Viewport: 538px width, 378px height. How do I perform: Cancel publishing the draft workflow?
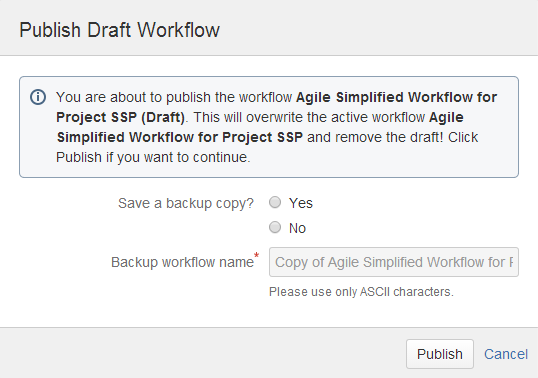(x=506, y=354)
